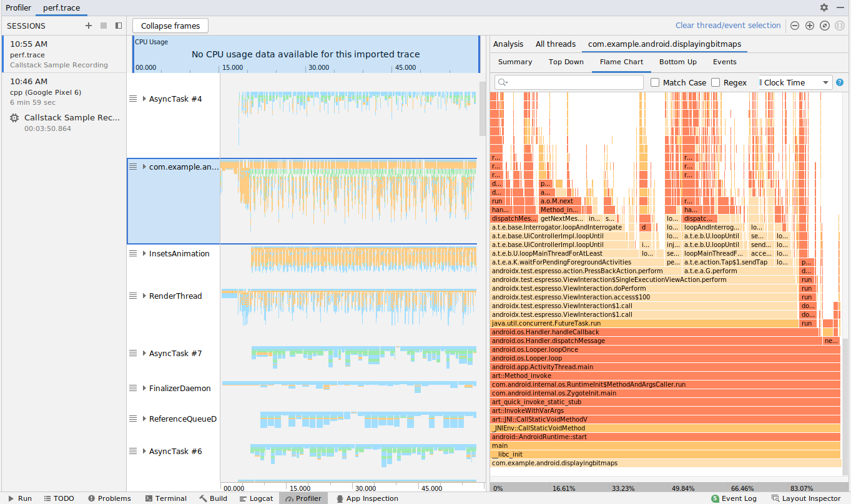Click Clear thread/event selection link
The width and height of the screenshot is (851, 504).
(x=728, y=26)
